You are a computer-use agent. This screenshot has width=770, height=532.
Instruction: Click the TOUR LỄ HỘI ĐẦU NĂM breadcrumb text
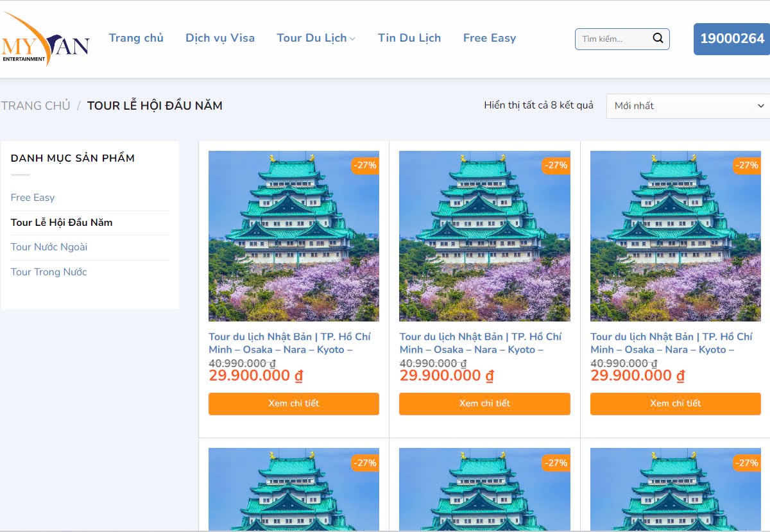coord(155,106)
